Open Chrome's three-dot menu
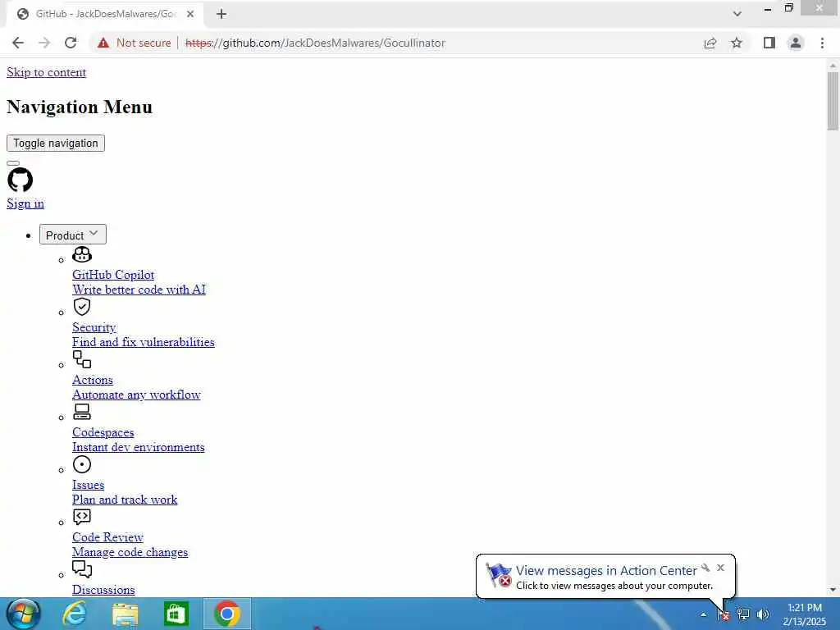The width and height of the screenshot is (840, 630). click(x=822, y=43)
